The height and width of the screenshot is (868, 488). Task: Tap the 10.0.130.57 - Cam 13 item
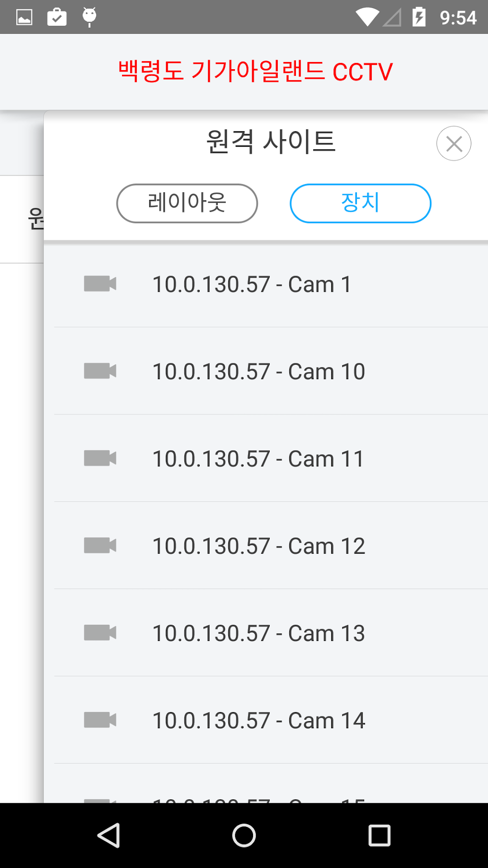click(x=258, y=634)
